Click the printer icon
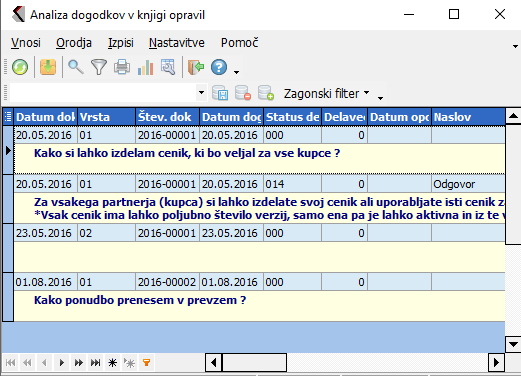 tap(122, 67)
